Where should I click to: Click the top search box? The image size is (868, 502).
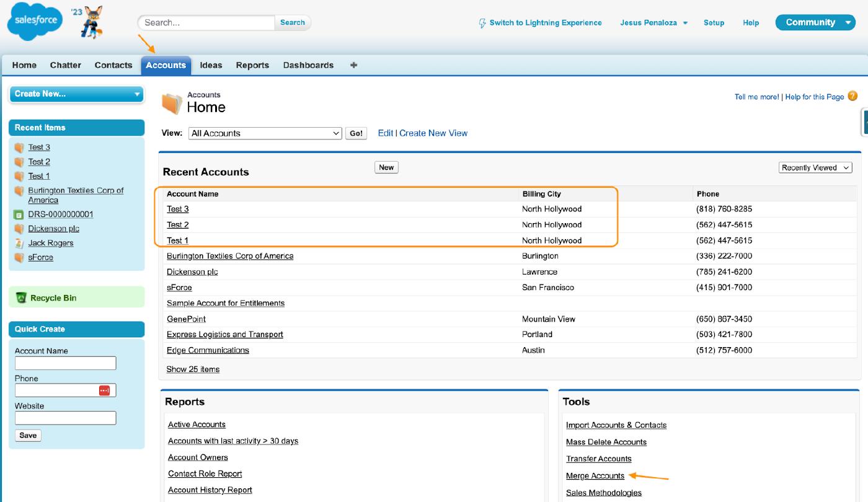[206, 23]
